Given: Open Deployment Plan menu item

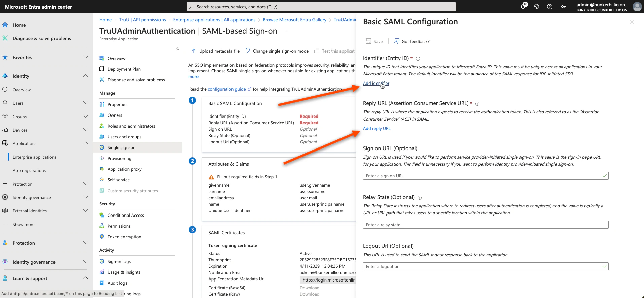Looking at the screenshot, I should pos(124,69).
